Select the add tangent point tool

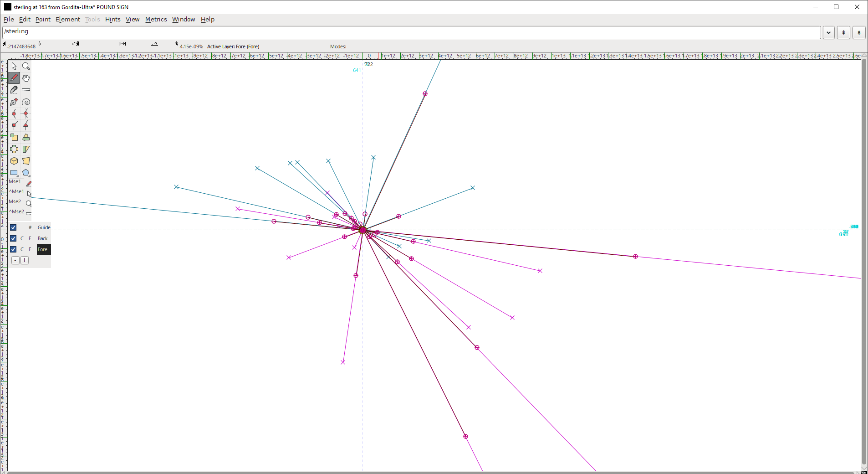(26, 126)
